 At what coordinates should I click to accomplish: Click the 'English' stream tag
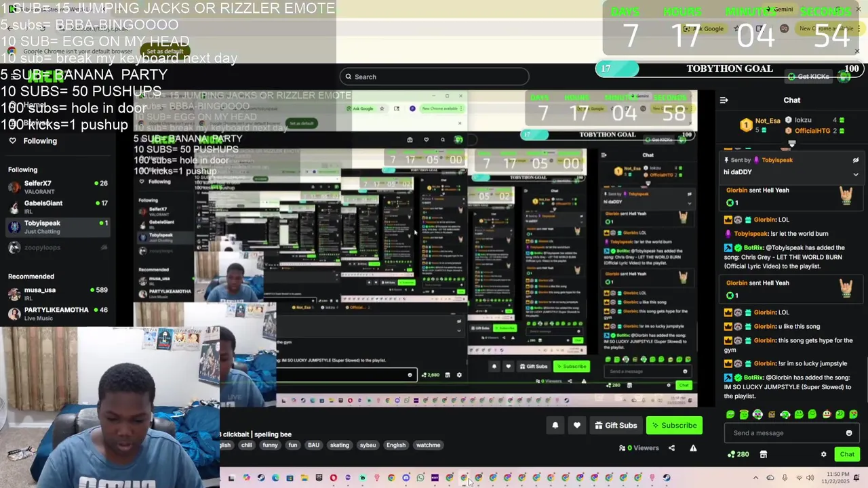(x=396, y=445)
